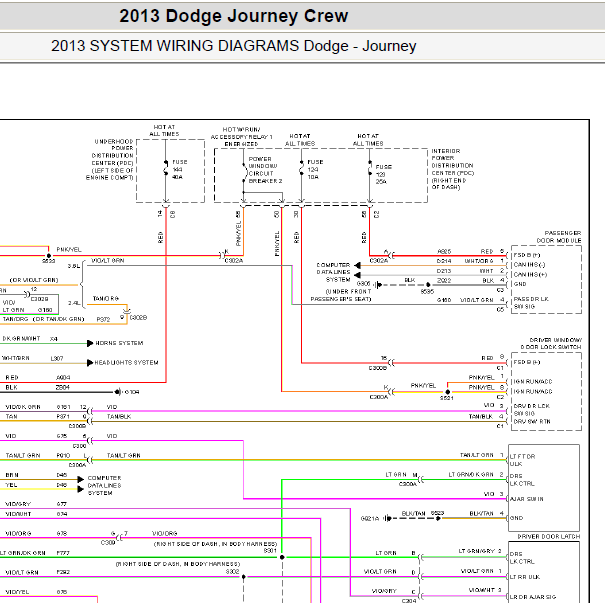Click the FUSE 124 10A label
Viewport: 605px width, 603px height.
click(315, 169)
